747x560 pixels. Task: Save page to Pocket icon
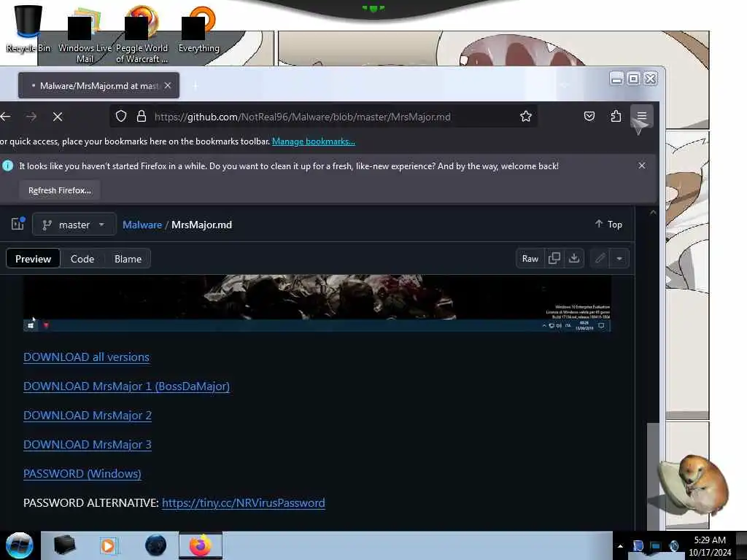[x=589, y=116]
